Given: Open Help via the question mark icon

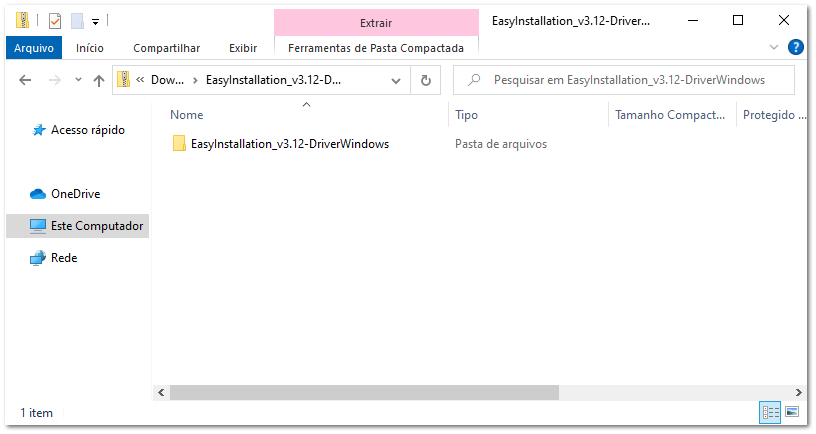Looking at the screenshot, I should tap(795, 47).
